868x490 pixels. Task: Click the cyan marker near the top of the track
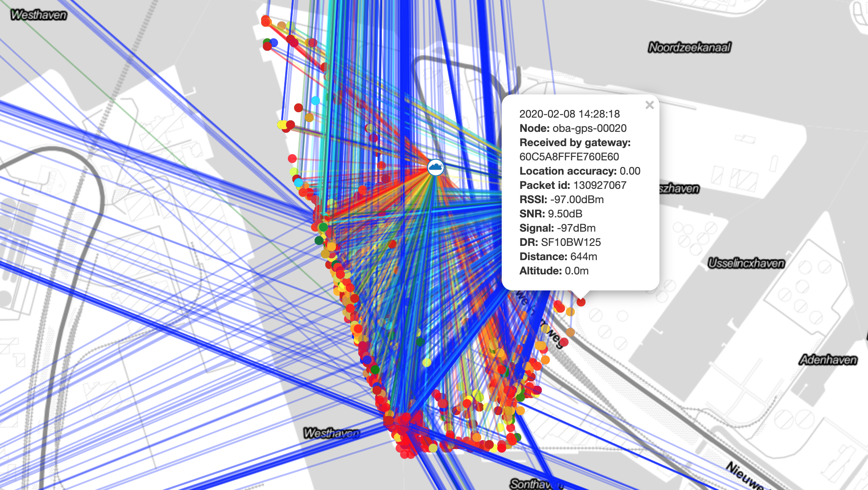point(315,100)
